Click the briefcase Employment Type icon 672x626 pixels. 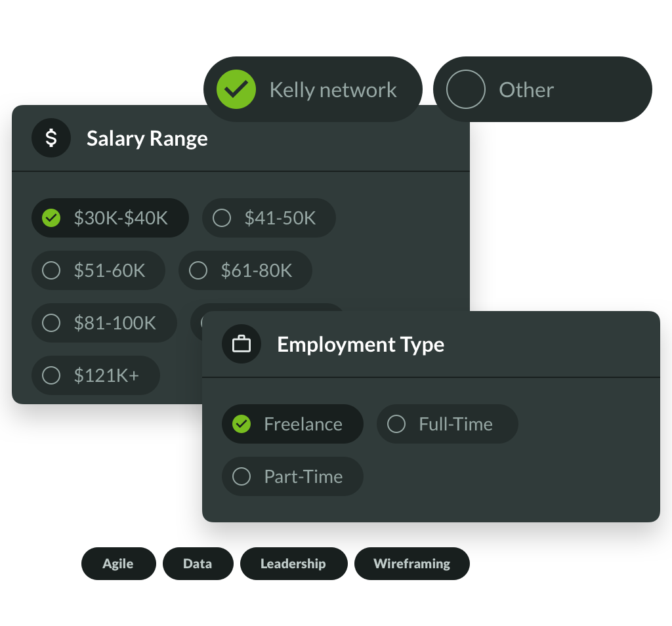click(x=241, y=344)
